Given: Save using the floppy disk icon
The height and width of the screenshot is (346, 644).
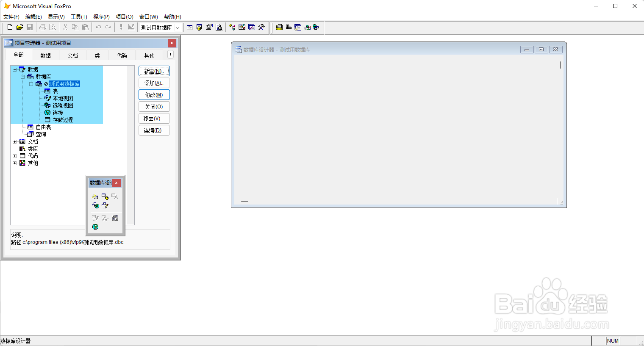Looking at the screenshot, I should [x=30, y=27].
